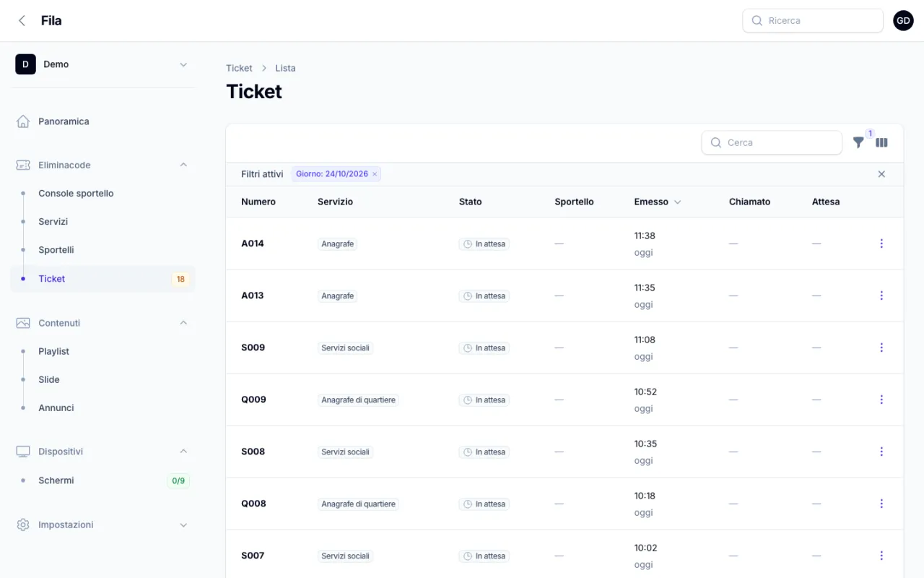Click ticket number A014
The height and width of the screenshot is (578, 924).
click(x=253, y=243)
